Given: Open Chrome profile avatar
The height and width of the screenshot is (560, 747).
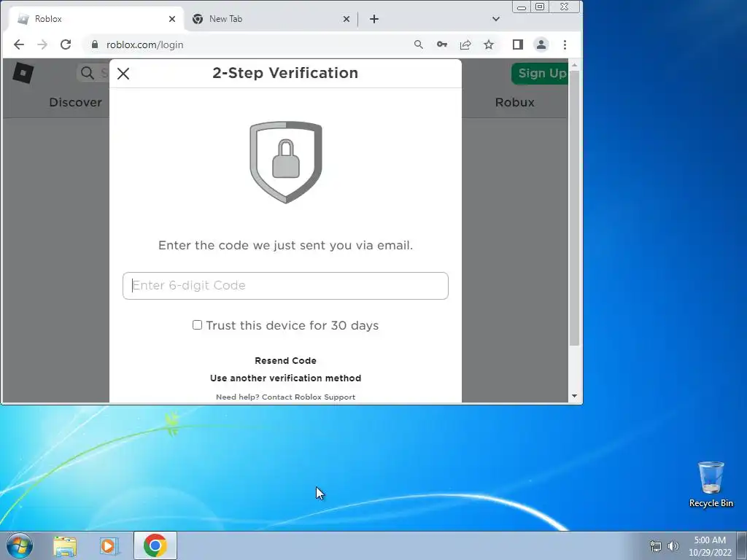Looking at the screenshot, I should pyautogui.click(x=541, y=44).
